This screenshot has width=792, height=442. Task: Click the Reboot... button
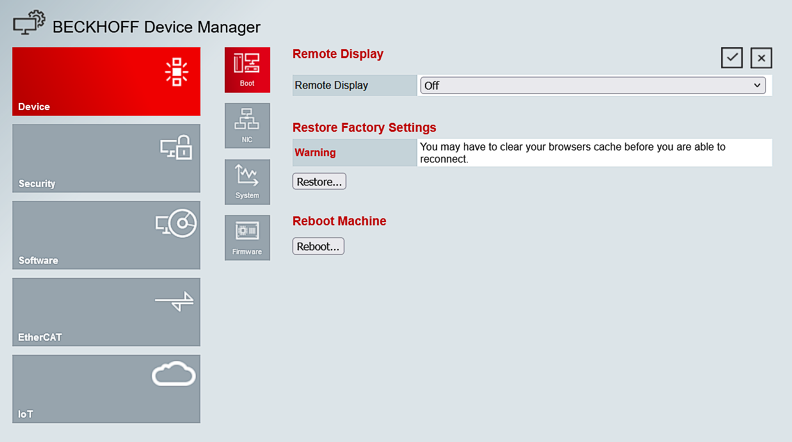coord(318,246)
